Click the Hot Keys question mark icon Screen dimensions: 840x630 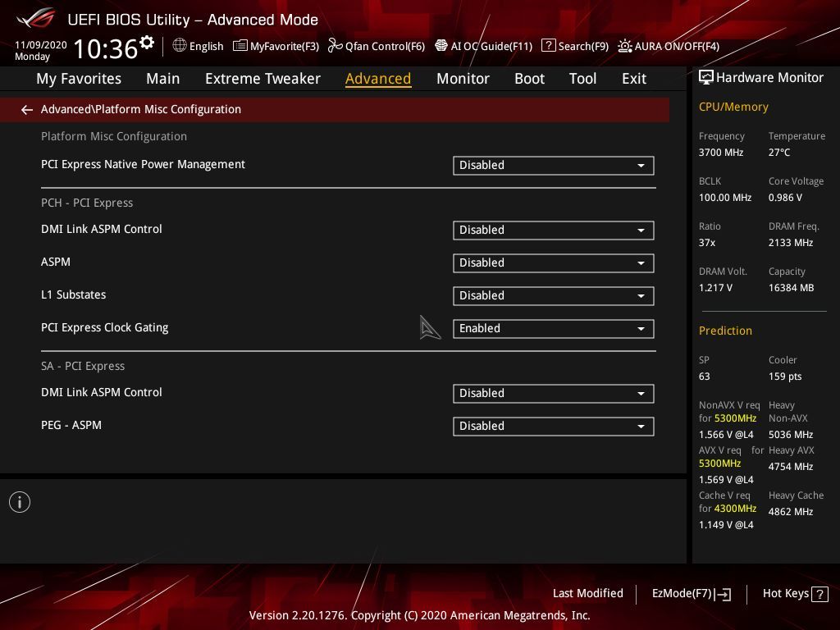[819, 594]
